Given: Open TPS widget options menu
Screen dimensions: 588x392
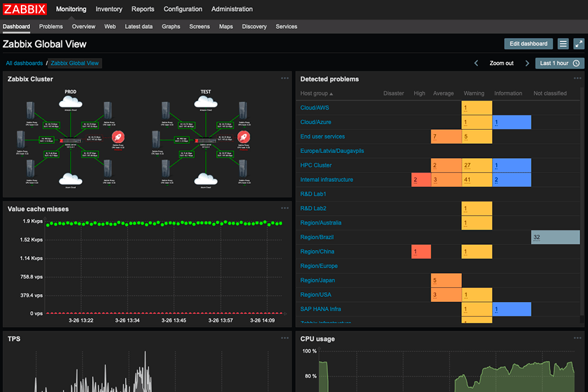Looking at the screenshot, I should (x=285, y=338).
